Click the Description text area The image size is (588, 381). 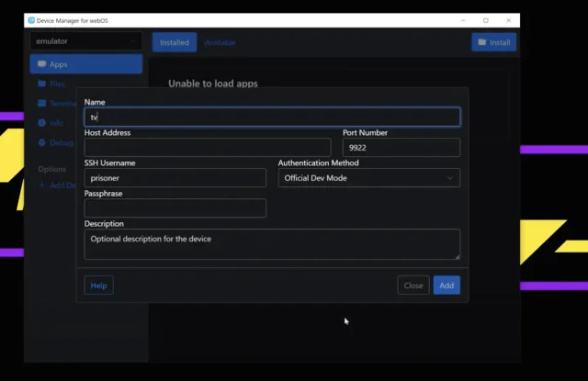272,244
